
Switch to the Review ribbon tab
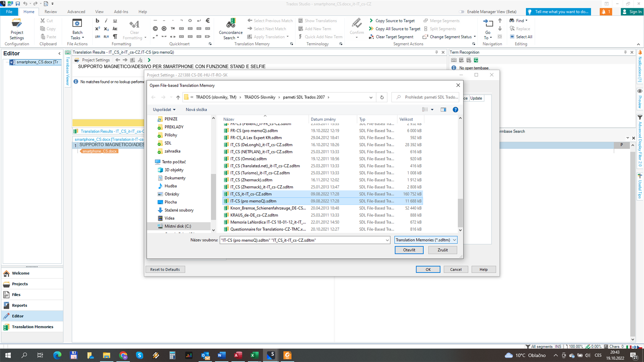coord(50,12)
